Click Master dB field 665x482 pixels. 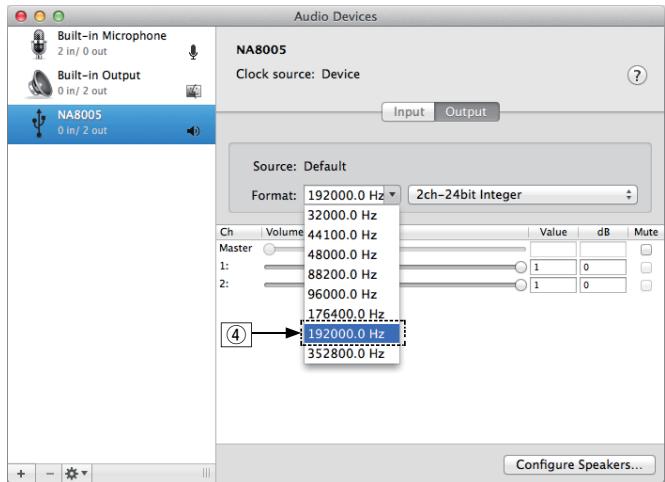pyautogui.click(x=603, y=249)
